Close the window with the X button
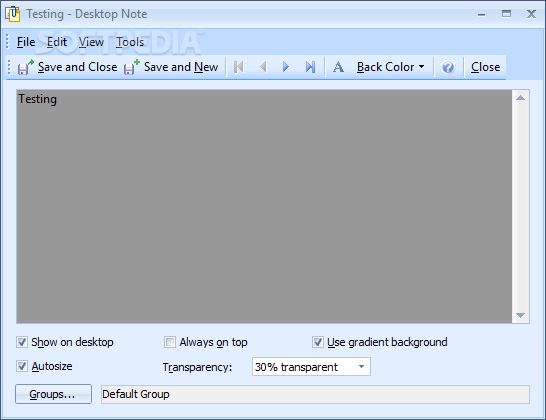The height and width of the screenshot is (420, 546). (531, 14)
